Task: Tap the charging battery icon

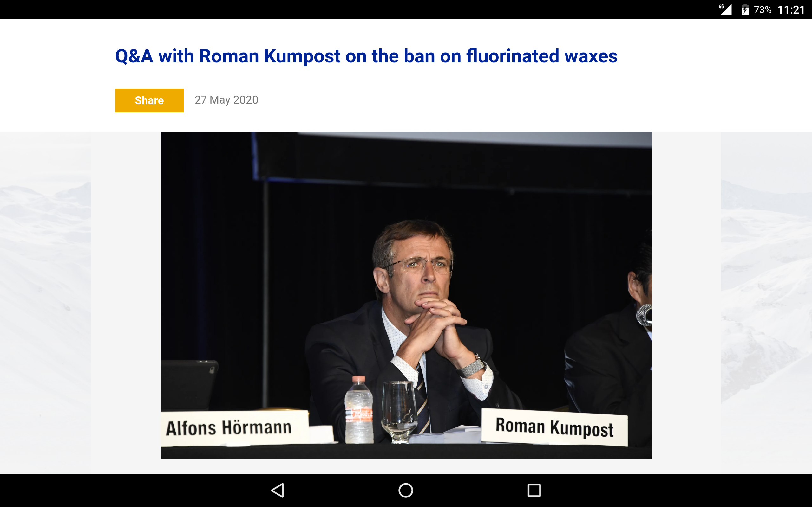Action: click(x=745, y=10)
